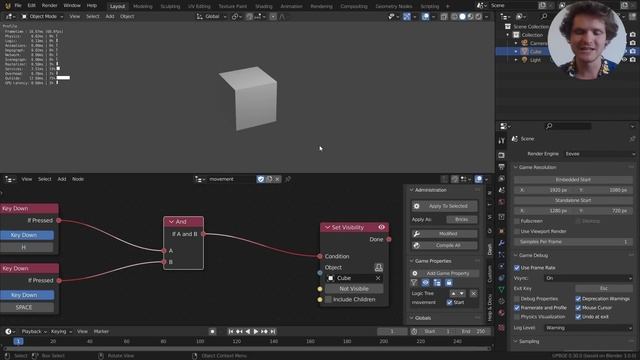
Task: Click the use-owner icon beside Object
Action: (378, 267)
